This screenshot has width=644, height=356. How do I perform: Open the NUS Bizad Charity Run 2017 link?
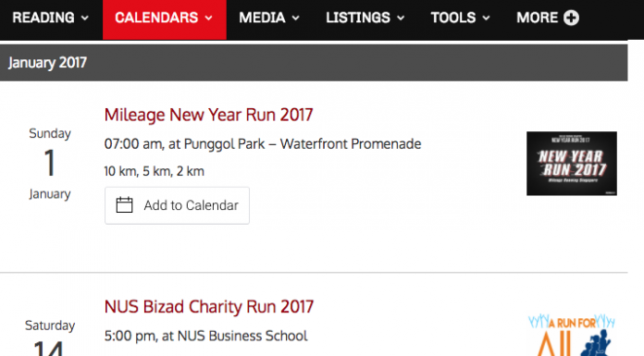coord(208,307)
